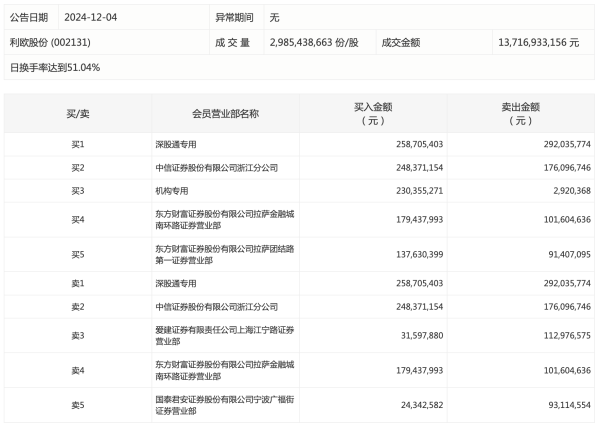This screenshot has width=600, height=426.
Task: Select buy amount 258,705,403 in 卖1 row
Action: pyautogui.click(x=419, y=283)
